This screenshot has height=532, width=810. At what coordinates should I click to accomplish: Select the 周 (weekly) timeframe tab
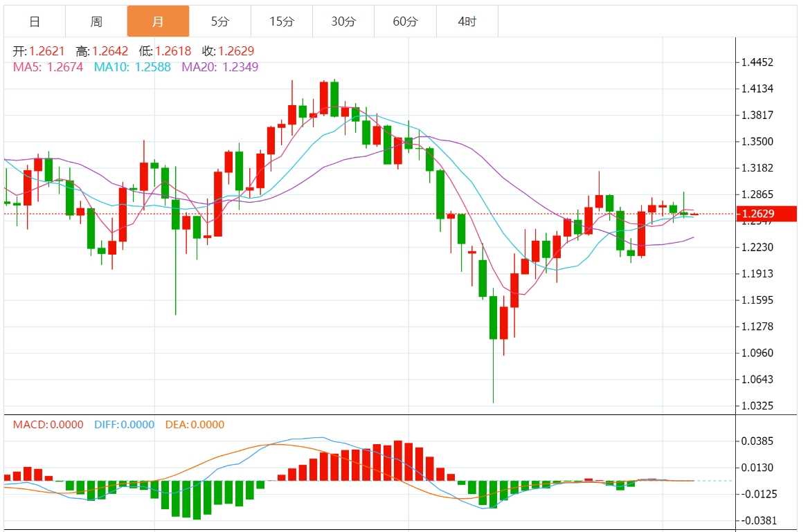point(96,21)
